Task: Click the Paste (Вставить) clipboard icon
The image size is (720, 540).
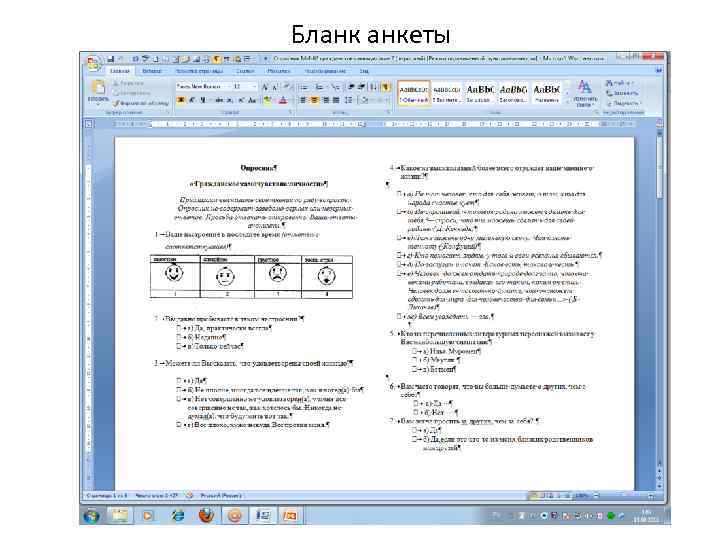Action: pyautogui.click(x=98, y=87)
